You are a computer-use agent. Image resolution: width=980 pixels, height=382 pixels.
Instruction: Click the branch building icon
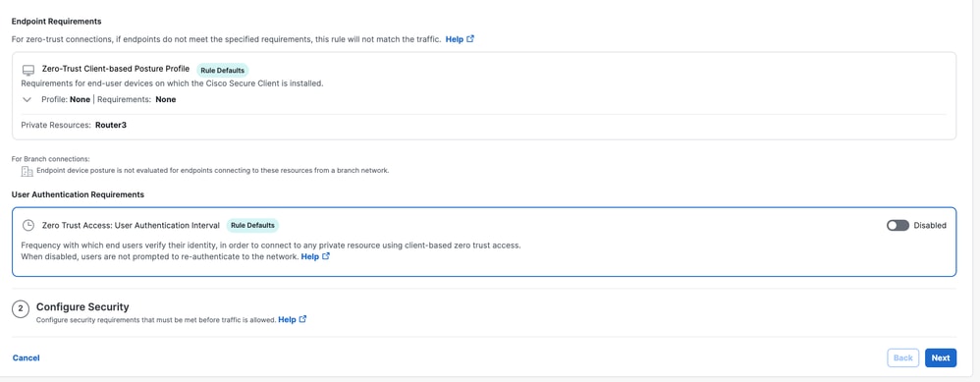pyautogui.click(x=27, y=171)
